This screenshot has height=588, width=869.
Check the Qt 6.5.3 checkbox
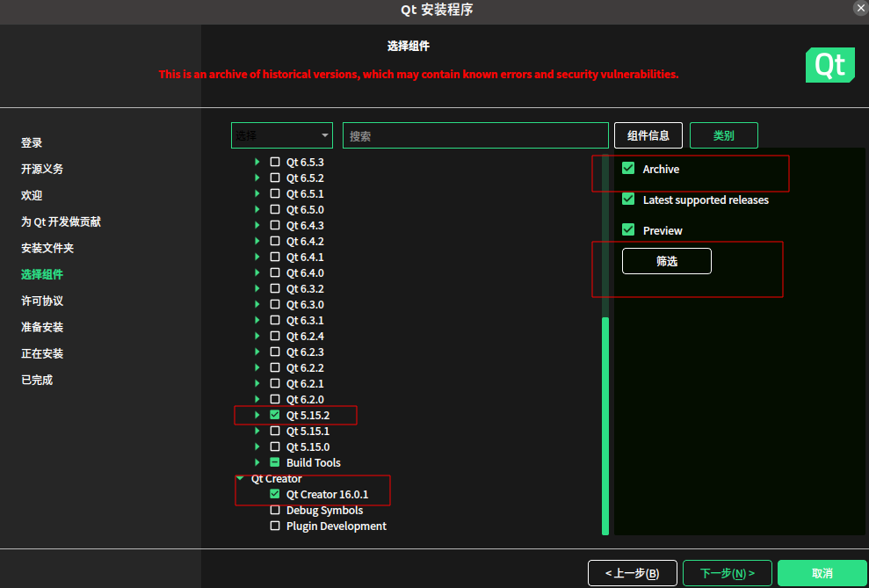(x=274, y=162)
